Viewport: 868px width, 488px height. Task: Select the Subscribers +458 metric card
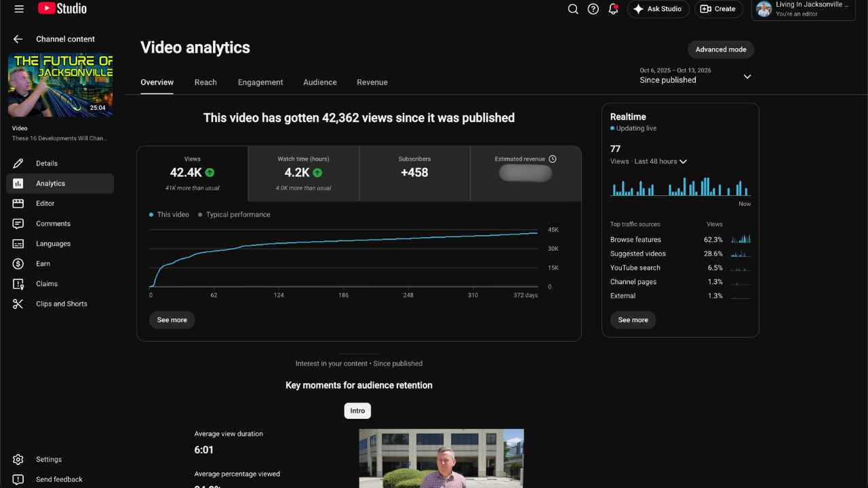click(414, 174)
